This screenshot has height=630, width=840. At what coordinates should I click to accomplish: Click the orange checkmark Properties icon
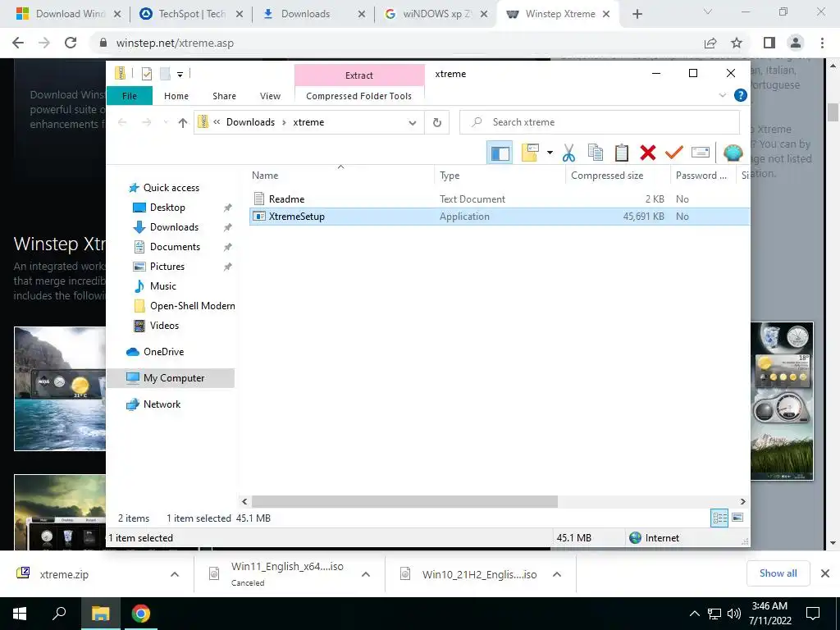(x=674, y=153)
